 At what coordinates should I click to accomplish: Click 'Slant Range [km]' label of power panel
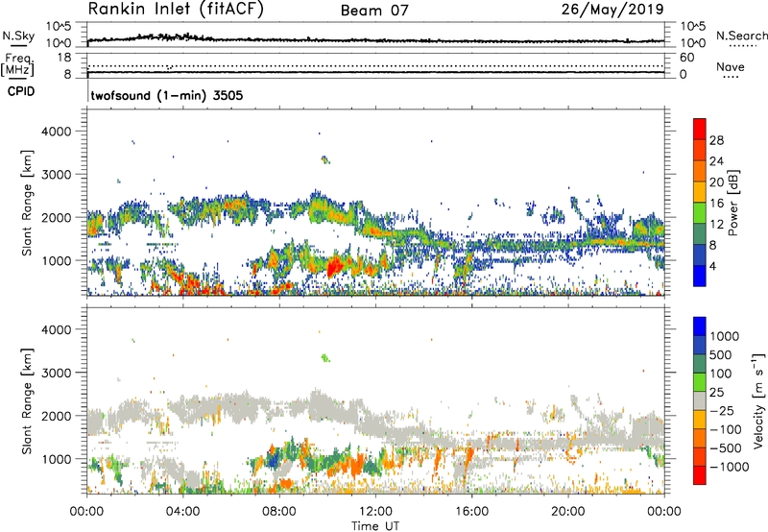click(27, 203)
